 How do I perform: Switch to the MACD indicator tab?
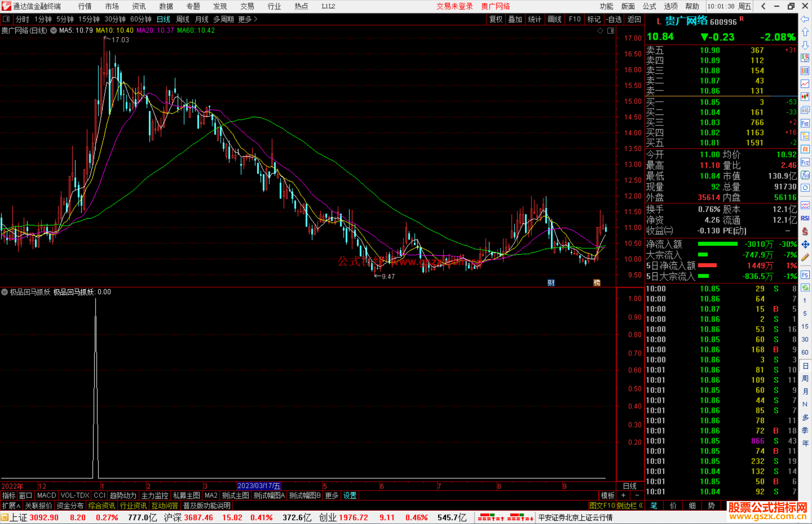coord(47,495)
